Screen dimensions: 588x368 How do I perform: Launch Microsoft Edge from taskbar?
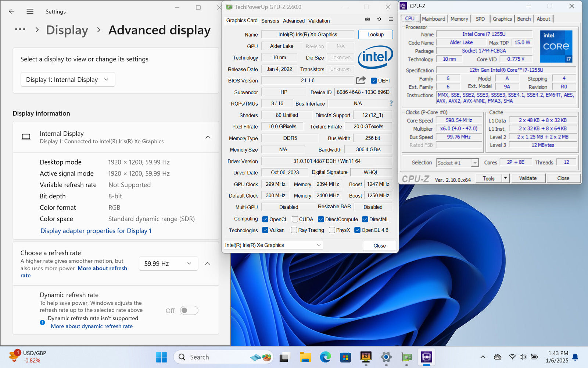coord(325,357)
